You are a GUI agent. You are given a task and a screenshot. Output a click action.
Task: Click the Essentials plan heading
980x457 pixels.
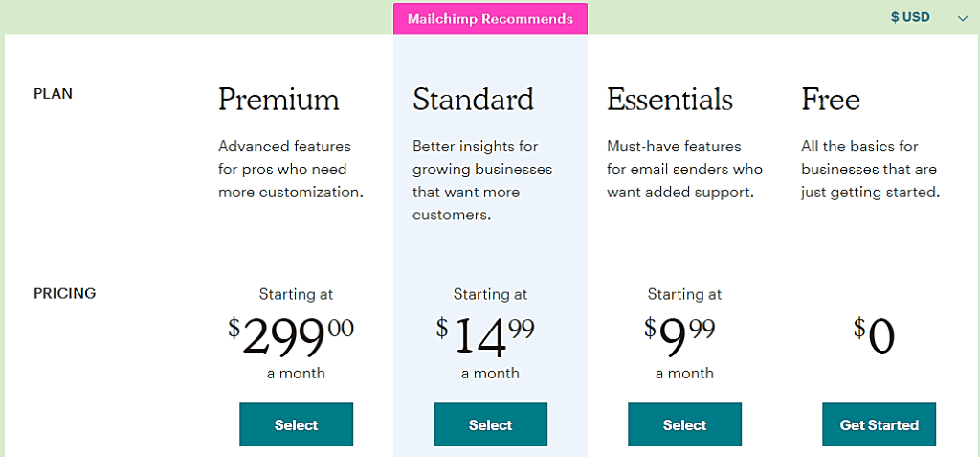point(670,100)
